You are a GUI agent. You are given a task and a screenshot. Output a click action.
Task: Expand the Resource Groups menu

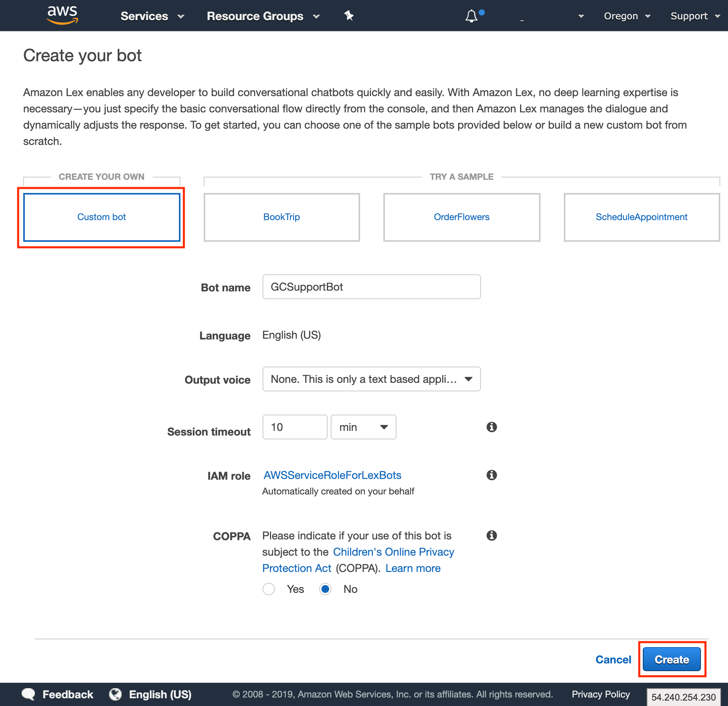click(263, 16)
